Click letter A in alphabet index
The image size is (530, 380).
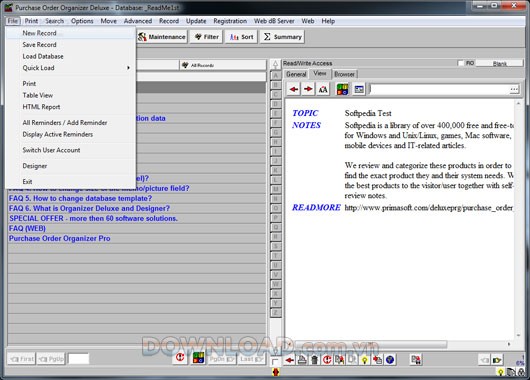point(276,75)
